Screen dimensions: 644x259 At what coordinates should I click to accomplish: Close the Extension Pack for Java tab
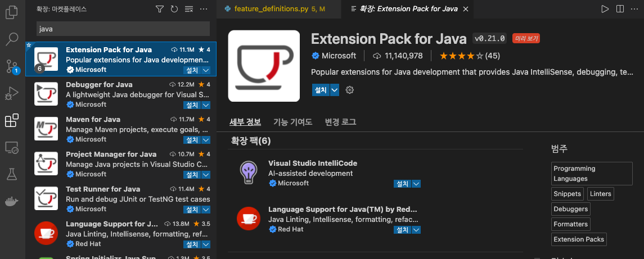click(465, 8)
